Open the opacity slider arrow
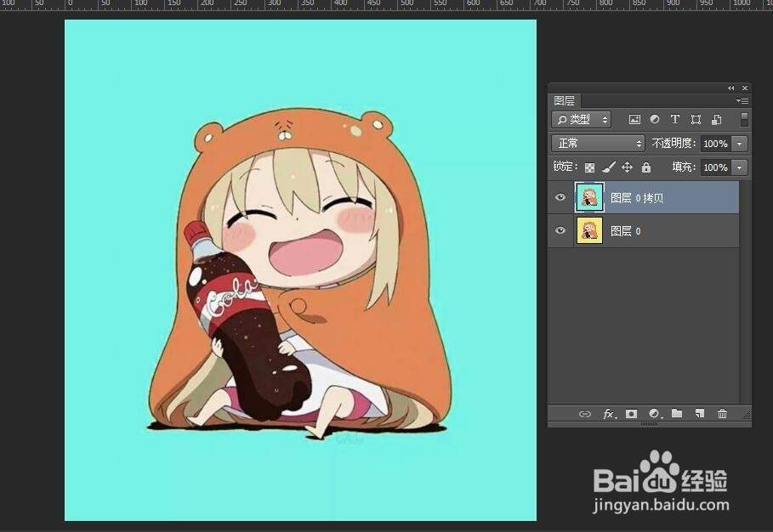The height and width of the screenshot is (532, 773). click(740, 144)
